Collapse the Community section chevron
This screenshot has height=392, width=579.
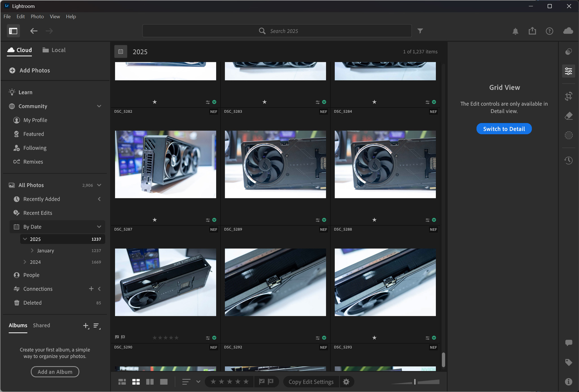coord(99,106)
